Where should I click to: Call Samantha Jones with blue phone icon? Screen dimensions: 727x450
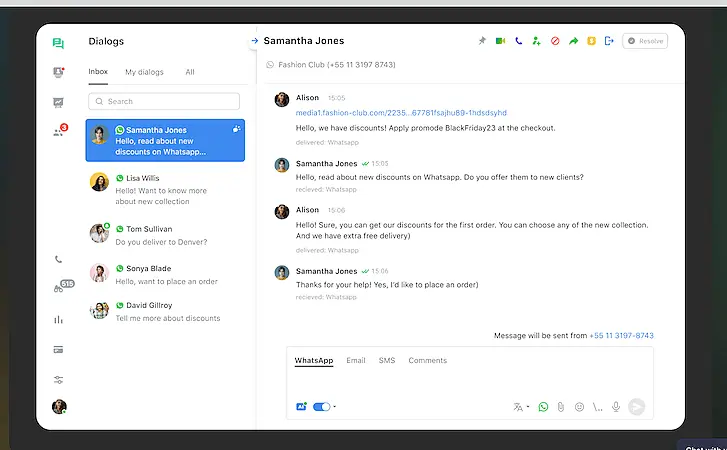(x=518, y=41)
